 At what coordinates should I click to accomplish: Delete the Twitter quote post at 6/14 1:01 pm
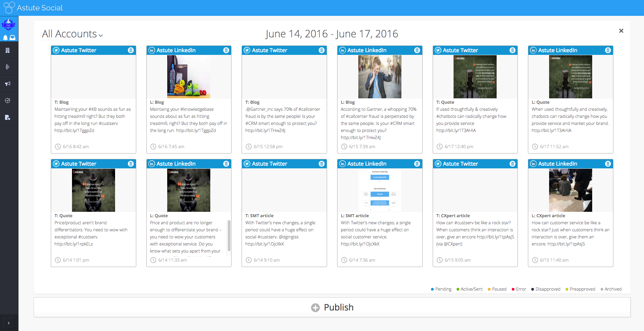131,164
